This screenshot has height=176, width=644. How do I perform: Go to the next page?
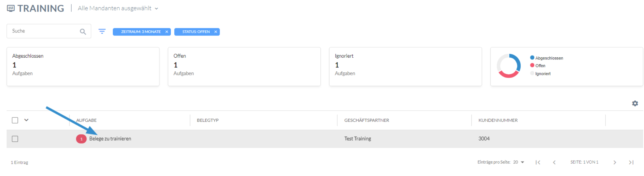coord(615,162)
